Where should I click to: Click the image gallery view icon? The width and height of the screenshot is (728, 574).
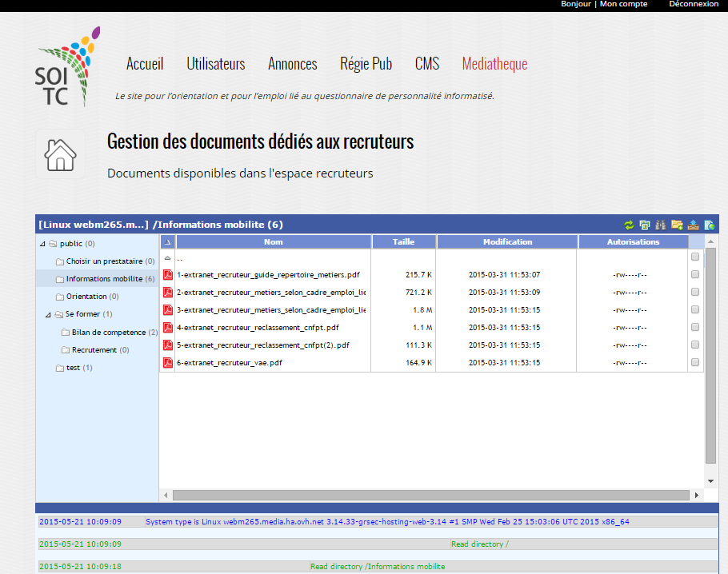point(645,225)
